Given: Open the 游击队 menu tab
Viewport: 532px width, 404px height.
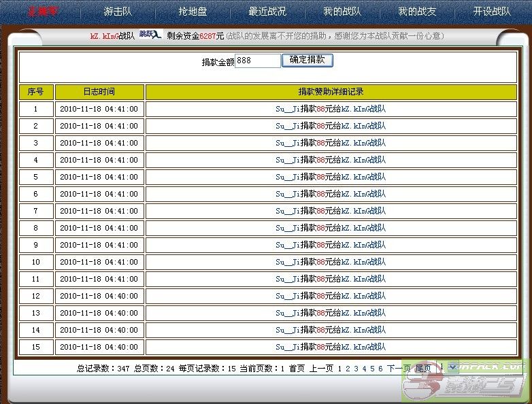Looking at the screenshot, I should tap(118, 12).
